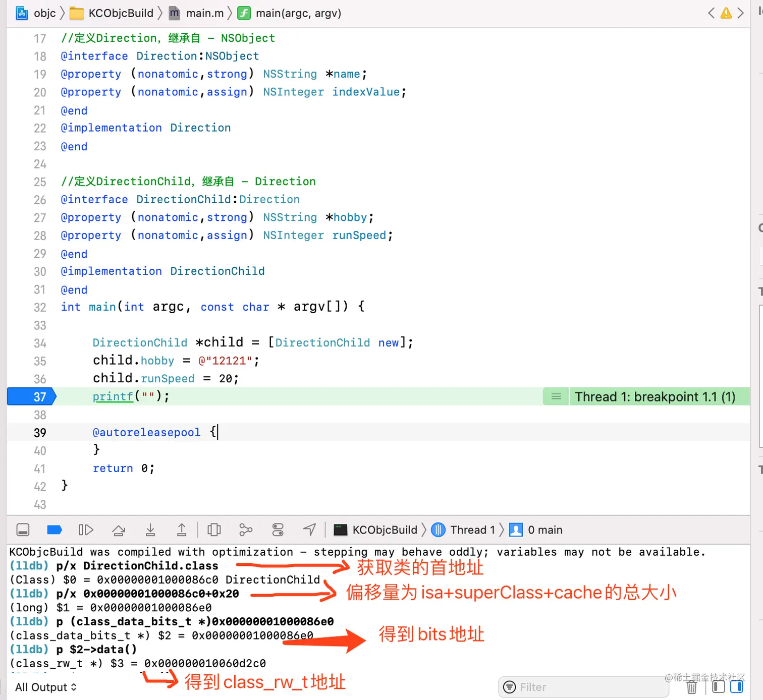This screenshot has width=763, height=700.
Task: Click the NSInteger indexValue property line
Action: tap(233, 92)
